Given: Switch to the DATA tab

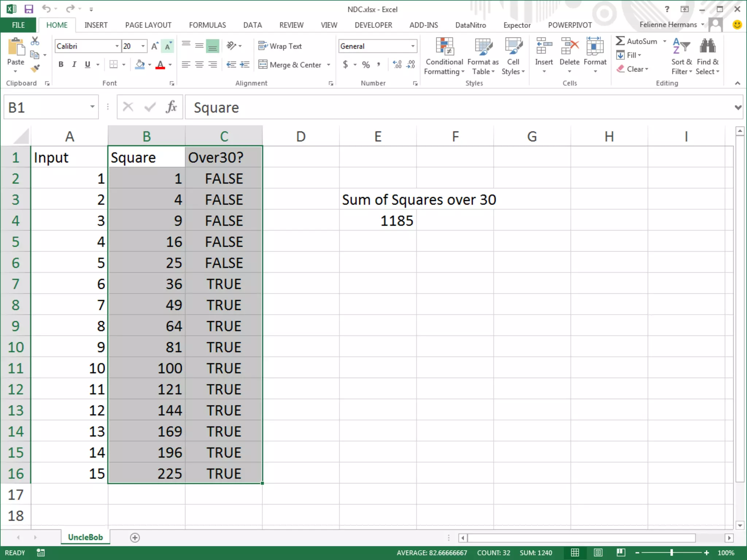Looking at the screenshot, I should (252, 25).
